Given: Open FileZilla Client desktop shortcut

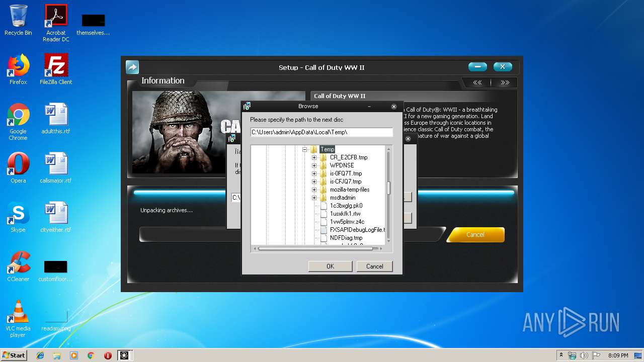Looking at the screenshot, I should click(56, 69).
